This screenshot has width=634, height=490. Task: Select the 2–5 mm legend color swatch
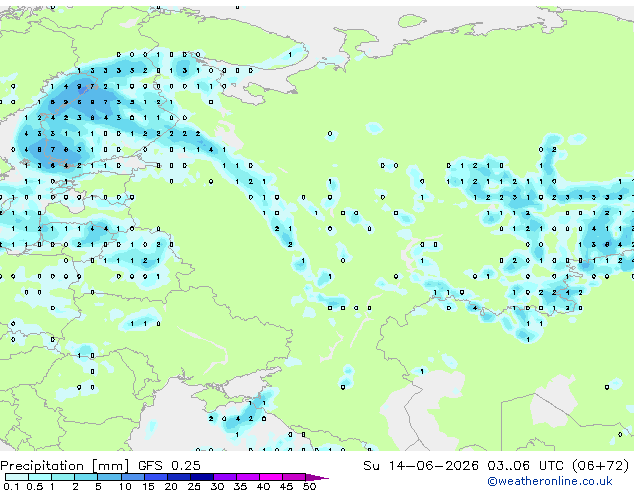pos(86,477)
